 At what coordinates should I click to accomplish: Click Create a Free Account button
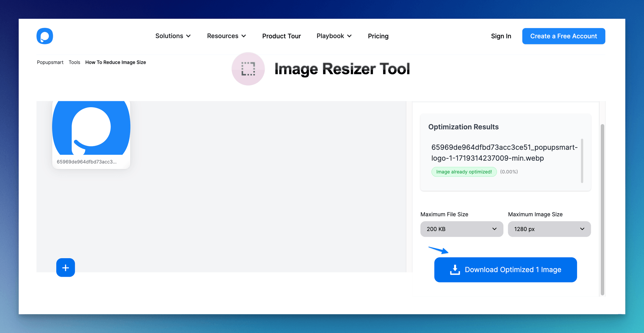pos(563,36)
